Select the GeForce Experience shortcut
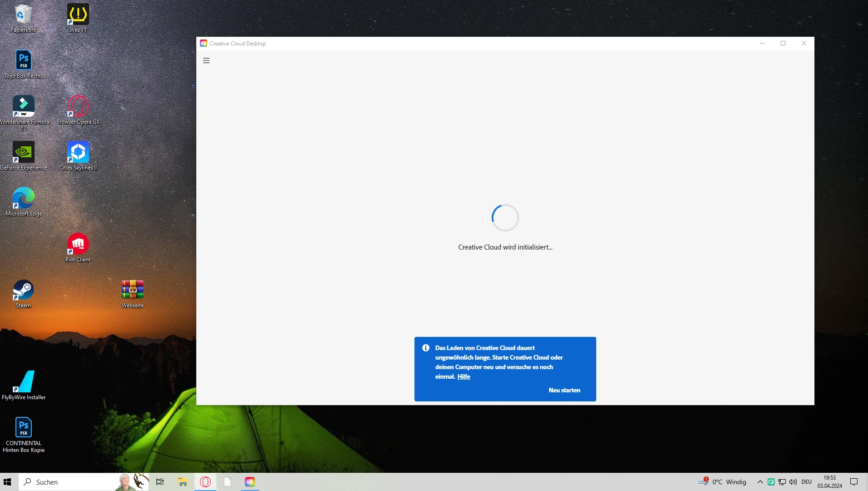868x491 pixels. (x=24, y=156)
